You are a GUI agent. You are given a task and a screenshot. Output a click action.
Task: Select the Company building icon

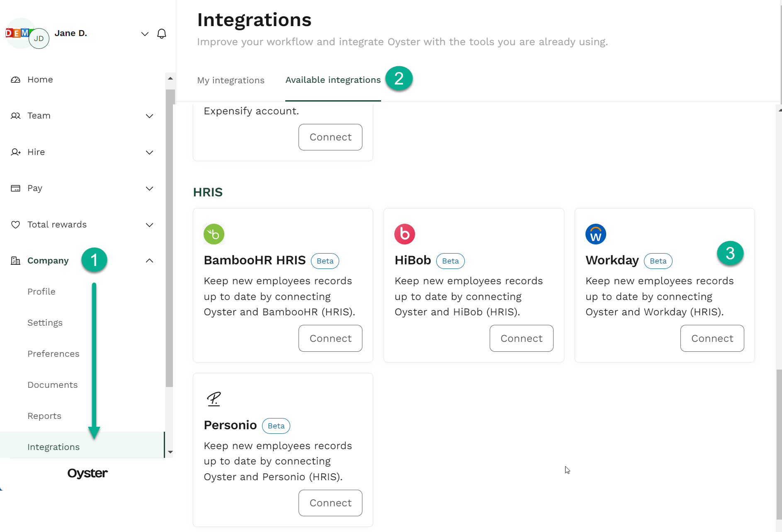[x=15, y=261]
